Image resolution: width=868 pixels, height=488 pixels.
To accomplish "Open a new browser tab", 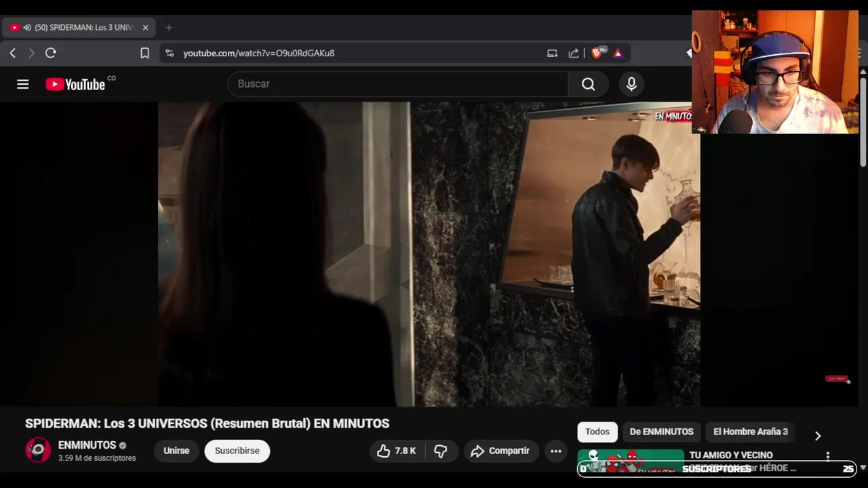I will [169, 28].
